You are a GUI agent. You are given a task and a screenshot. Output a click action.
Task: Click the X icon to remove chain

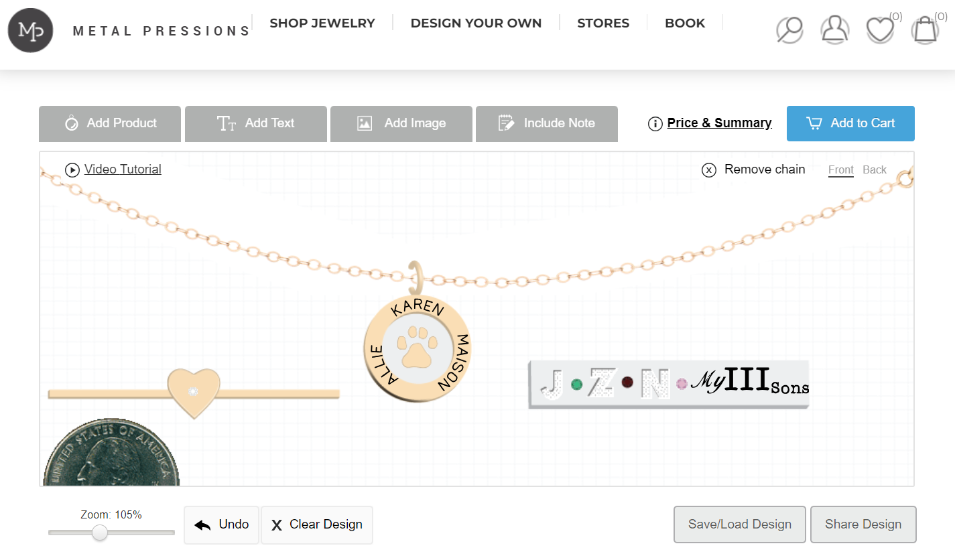(x=709, y=170)
